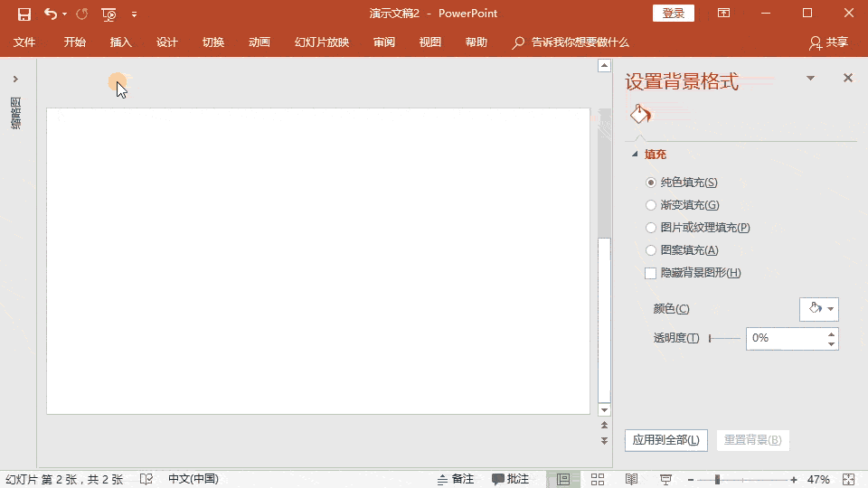The width and height of the screenshot is (868, 488).
Task: Click the zoom slider handle
Action: [x=717, y=480]
